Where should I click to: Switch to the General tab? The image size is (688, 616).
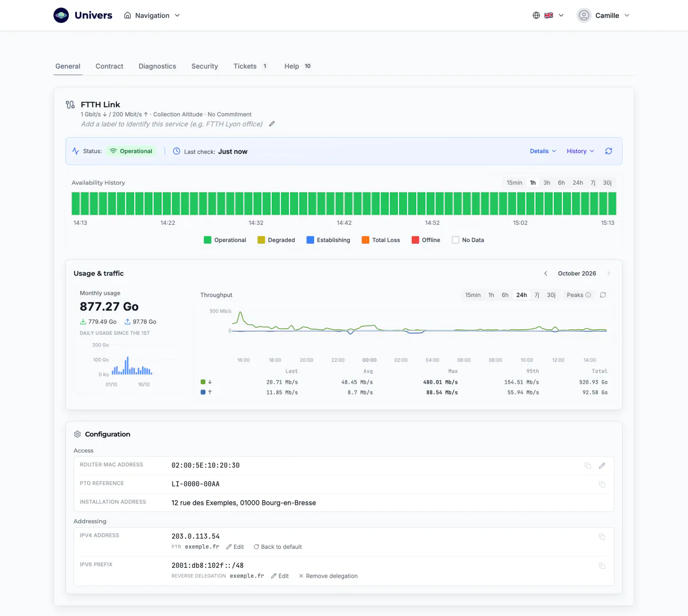click(x=68, y=66)
